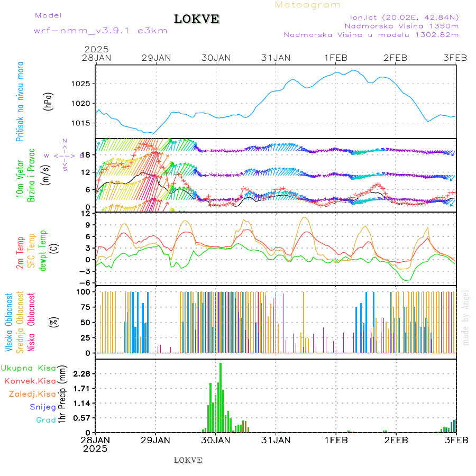Click the wrf-nmm_v3.9.1 e3km model name
The width and height of the screenshot is (476, 476).
click(100, 30)
